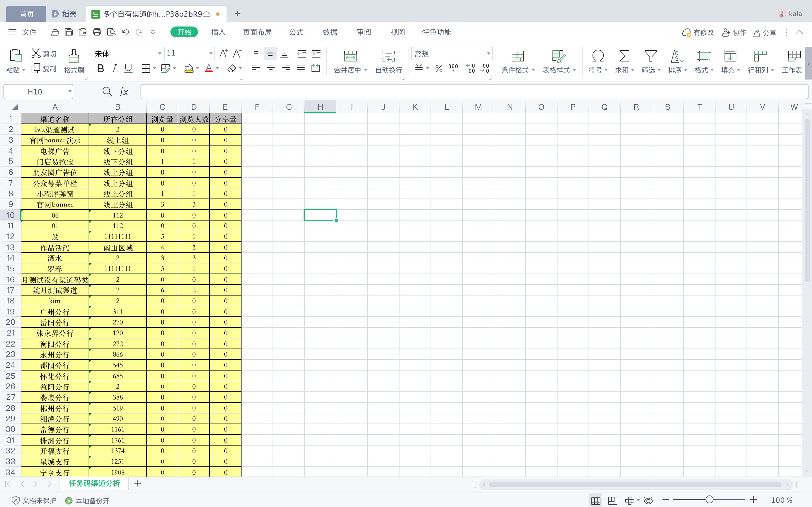Click the Copy icon
Screen dimensions: 812x507
tap(36, 69)
